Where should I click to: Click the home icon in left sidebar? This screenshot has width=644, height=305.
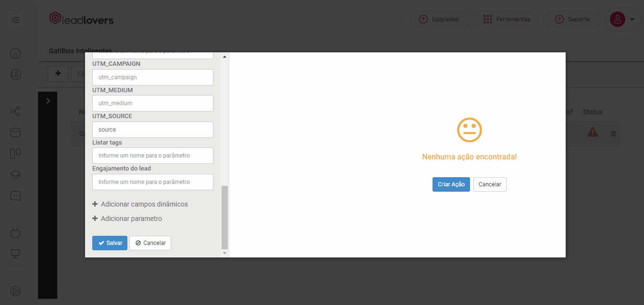tap(15, 53)
